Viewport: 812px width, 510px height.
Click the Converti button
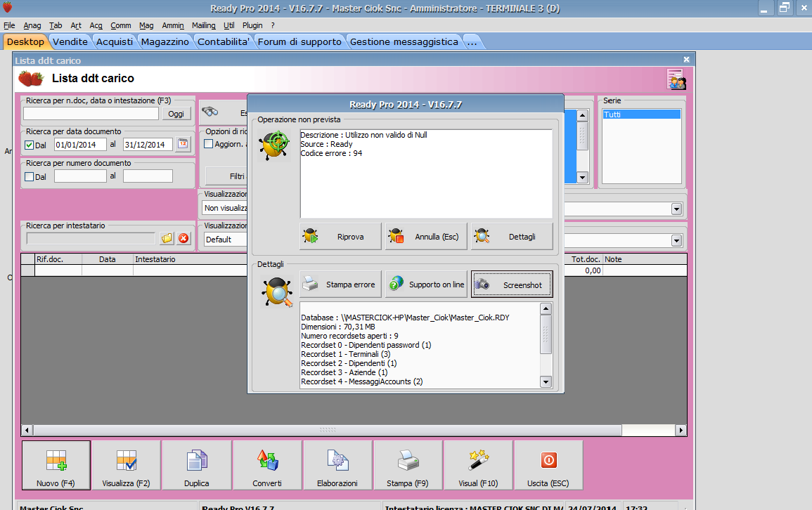[x=267, y=465]
